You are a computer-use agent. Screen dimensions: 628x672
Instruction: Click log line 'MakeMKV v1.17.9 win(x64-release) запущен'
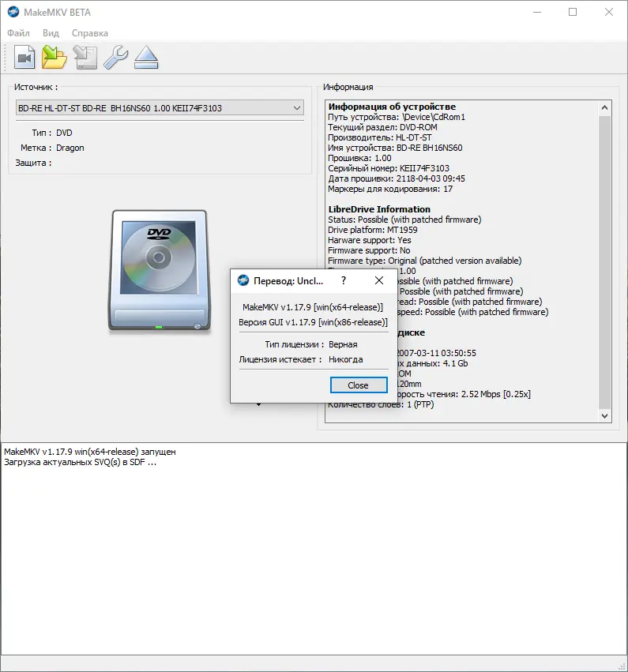[90, 452]
